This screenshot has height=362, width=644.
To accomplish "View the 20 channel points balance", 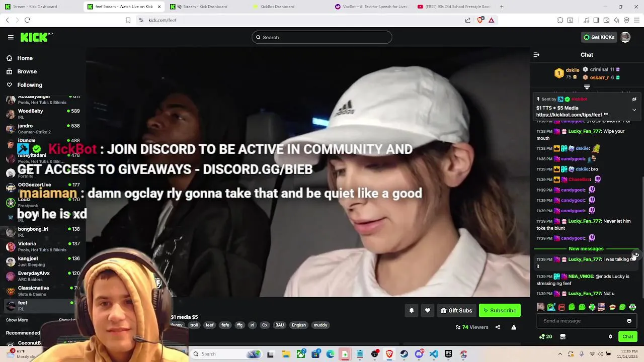I will coord(546,337).
